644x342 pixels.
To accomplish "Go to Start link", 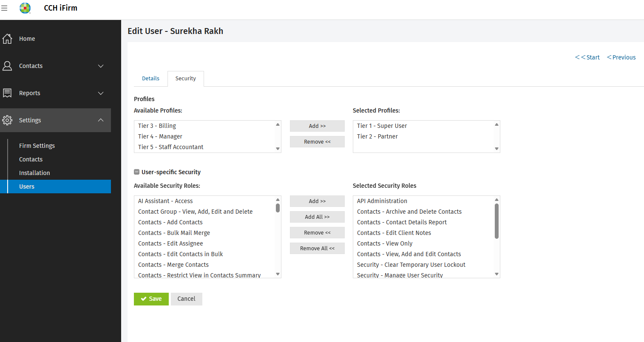I will pos(587,57).
